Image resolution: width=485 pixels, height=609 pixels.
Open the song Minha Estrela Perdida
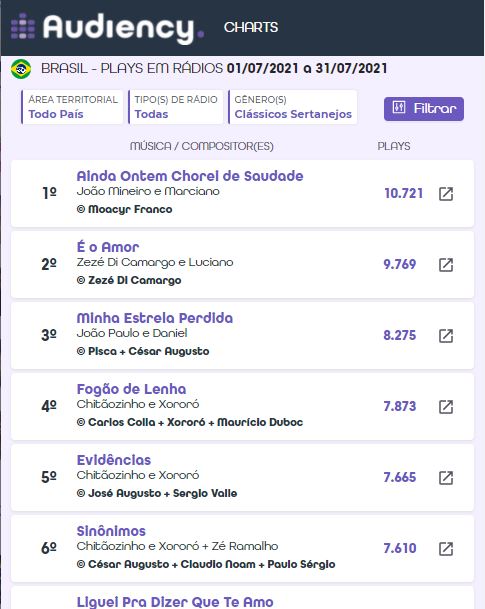(x=155, y=318)
